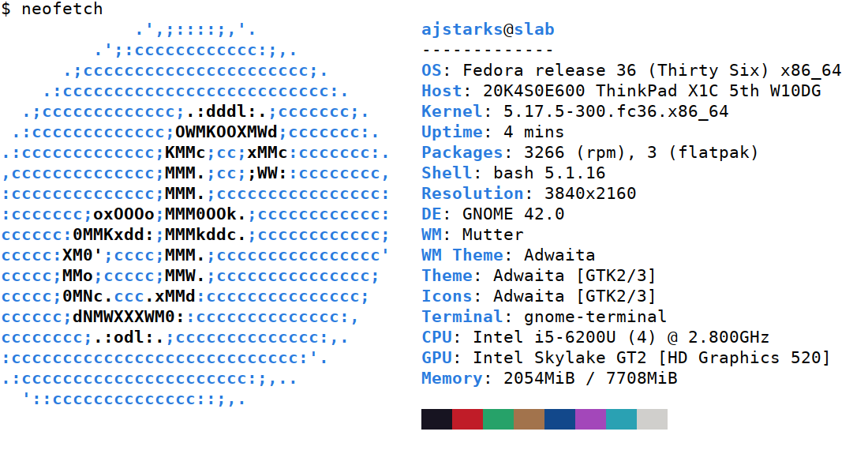The image size is (868, 454).
Task: Click the 'Adwaita' WM Theme value
Action: [559, 255]
